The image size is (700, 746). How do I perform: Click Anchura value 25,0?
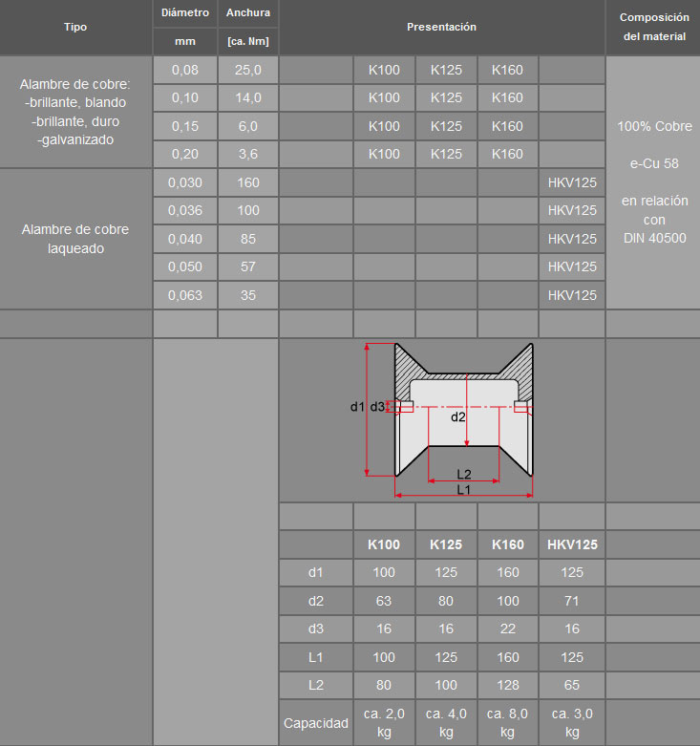[x=248, y=70]
